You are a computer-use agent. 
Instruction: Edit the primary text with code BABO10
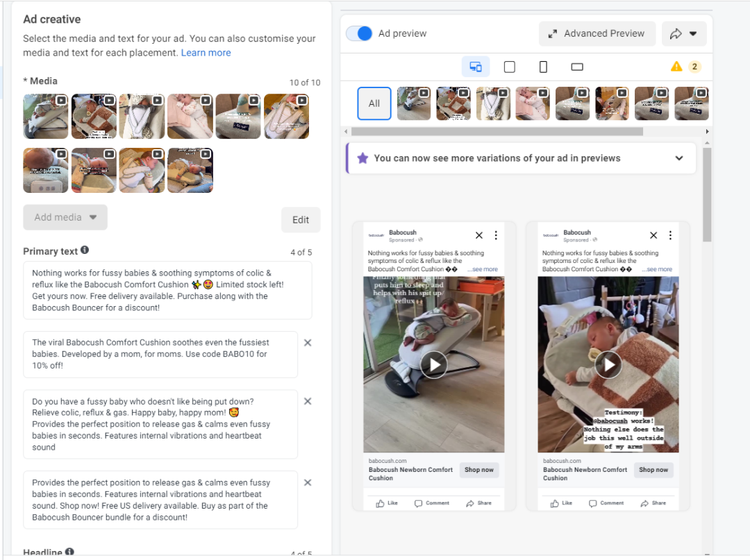(x=160, y=354)
